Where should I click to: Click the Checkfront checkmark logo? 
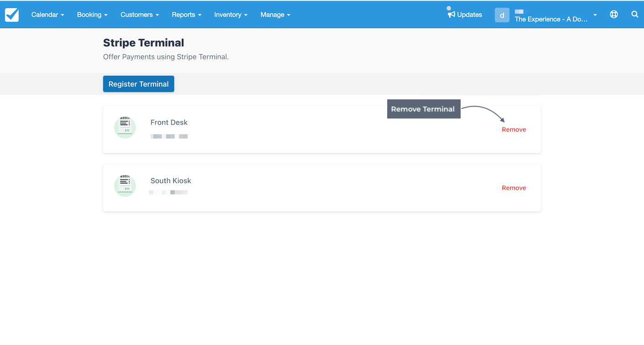[12, 15]
